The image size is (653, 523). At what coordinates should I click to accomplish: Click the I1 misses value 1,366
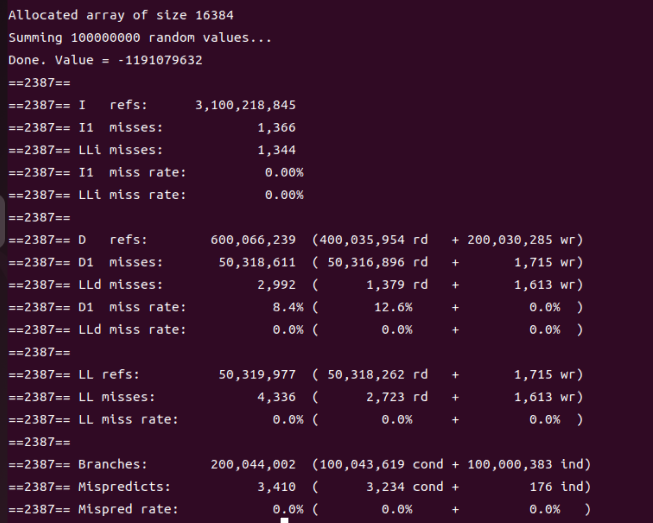pos(277,127)
